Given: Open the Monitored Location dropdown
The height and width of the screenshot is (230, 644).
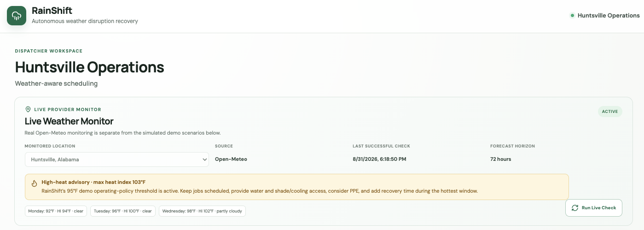Looking at the screenshot, I should pos(117,159).
